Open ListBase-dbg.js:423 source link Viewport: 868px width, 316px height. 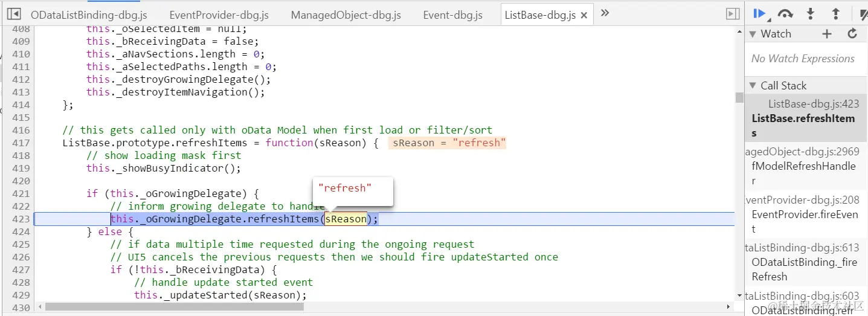point(814,104)
